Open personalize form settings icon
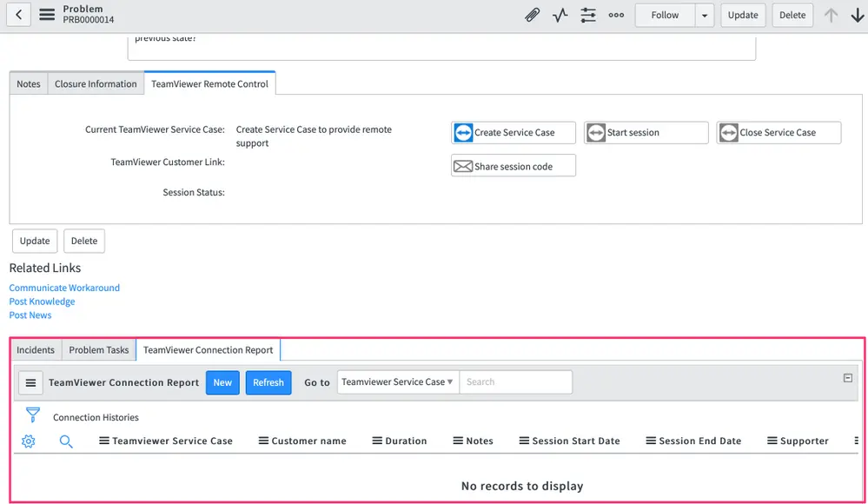The image size is (868, 504). (x=588, y=15)
